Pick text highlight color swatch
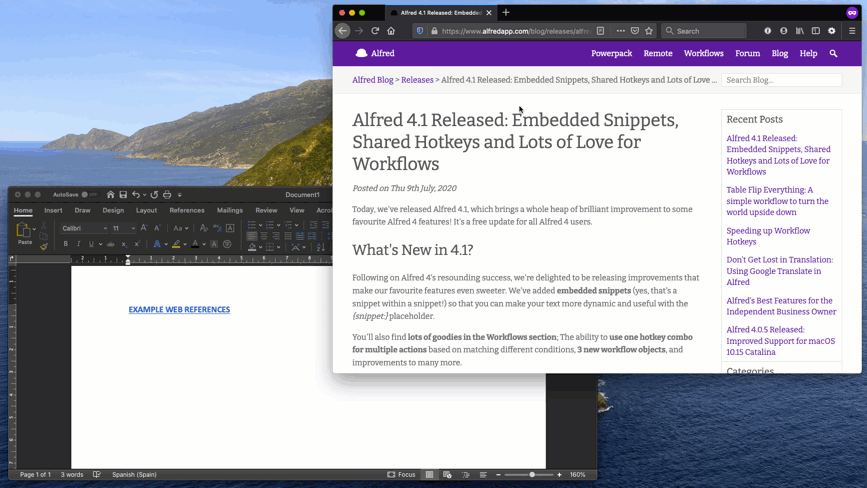This screenshot has height=488, width=867. pyautogui.click(x=176, y=244)
